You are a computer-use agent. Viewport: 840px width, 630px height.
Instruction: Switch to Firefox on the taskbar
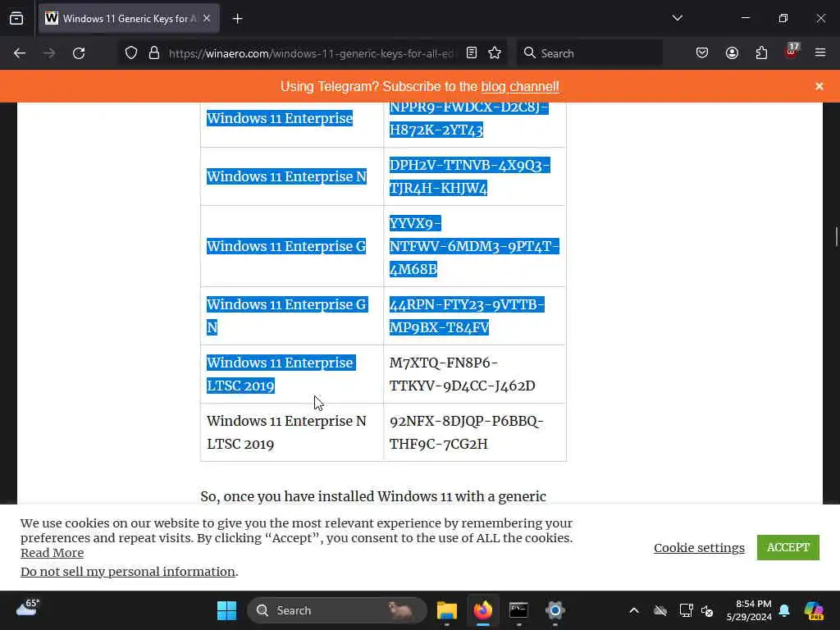tap(483, 610)
